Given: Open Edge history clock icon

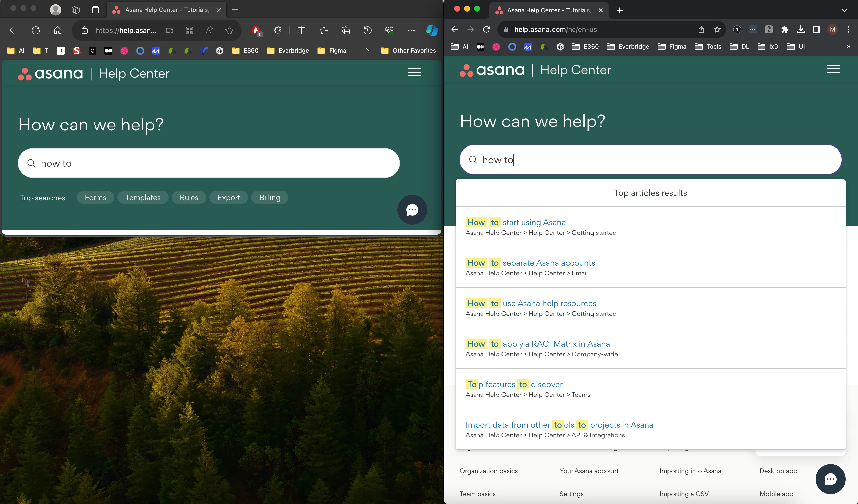Looking at the screenshot, I should (x=367, y=30).
